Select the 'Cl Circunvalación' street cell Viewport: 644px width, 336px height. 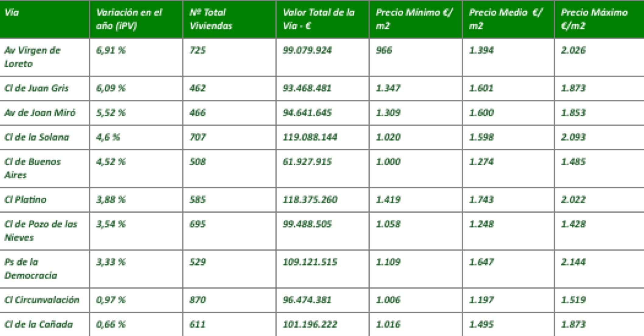tap(42, 300)
